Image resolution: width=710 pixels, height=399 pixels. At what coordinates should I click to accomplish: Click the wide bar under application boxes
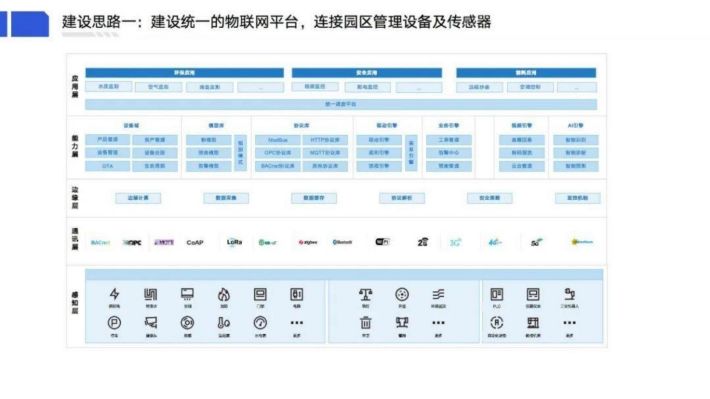click(x=341, y=104)
